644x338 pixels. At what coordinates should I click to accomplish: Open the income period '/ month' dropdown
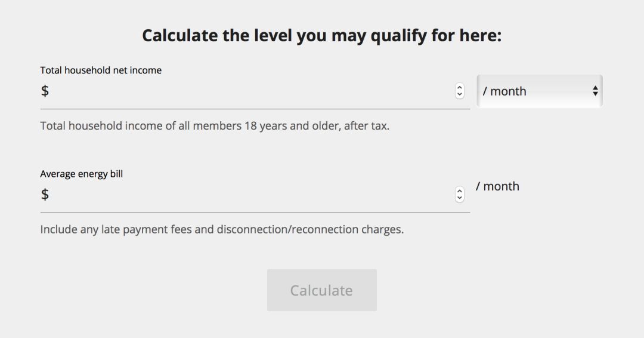(539, 91)
